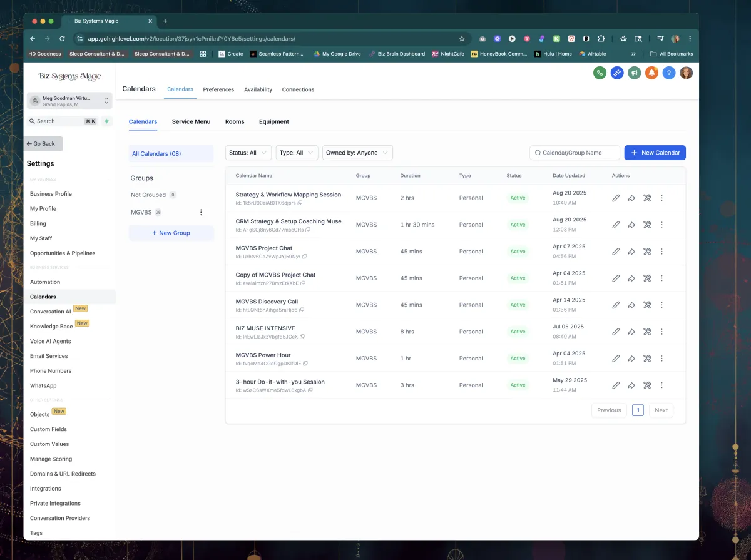Sort by the Date Updated column header
Image resolution: width=751 pixels, height=560 pixels.
[x=569, y=176]
